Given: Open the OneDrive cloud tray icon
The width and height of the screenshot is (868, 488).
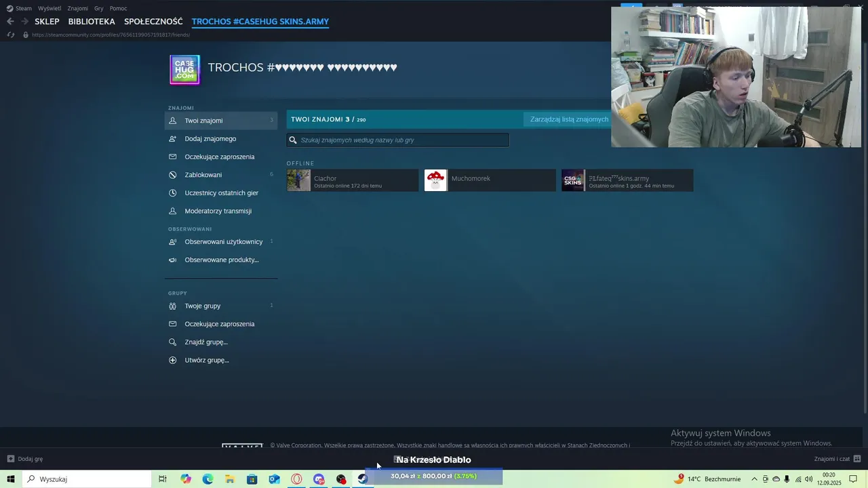Looking at the screenshot, I should pos(776,479).
